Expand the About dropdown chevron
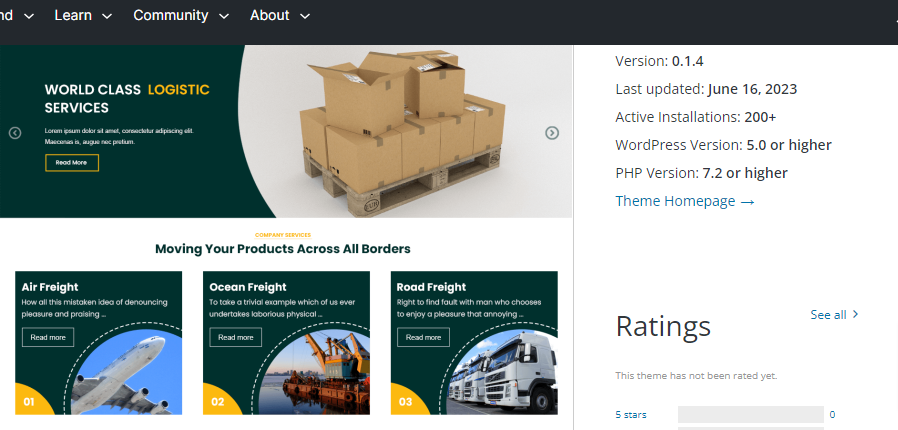Image resolution: width=898 pixels, height=430 pixels. point(305,17)
